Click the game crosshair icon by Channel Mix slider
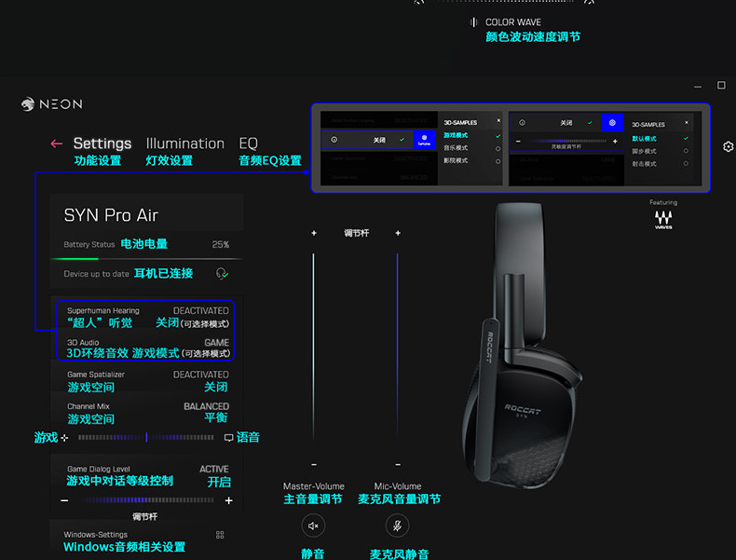This screenshot has height=560, width=736. 64,438
